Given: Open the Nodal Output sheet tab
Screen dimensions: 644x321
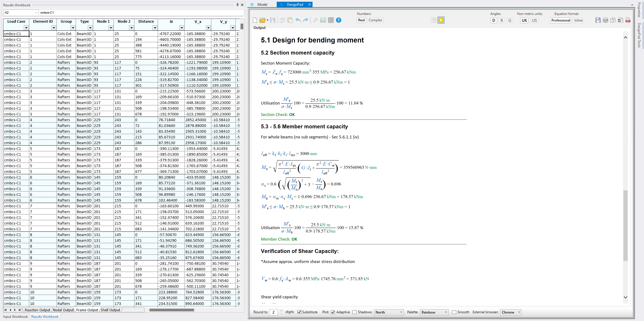Looking at the screenshot, I should pos(63,310).
